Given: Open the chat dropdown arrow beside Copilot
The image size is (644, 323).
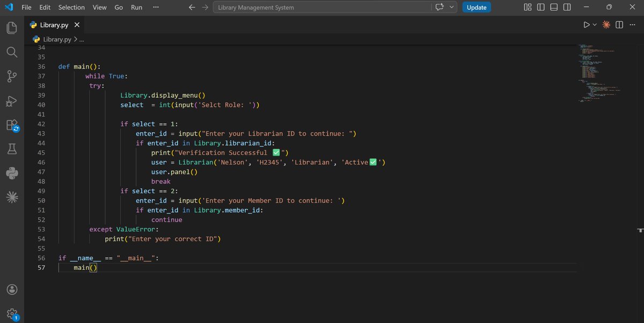Looking at the screenshot, I should pyautogui.click(x=452, y=8).
